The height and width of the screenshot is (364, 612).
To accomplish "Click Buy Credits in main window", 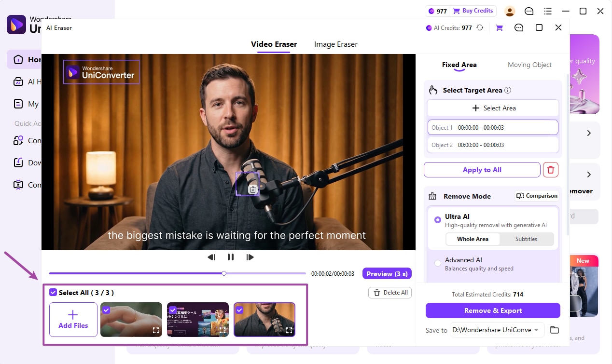I will (x=473, y=11).
